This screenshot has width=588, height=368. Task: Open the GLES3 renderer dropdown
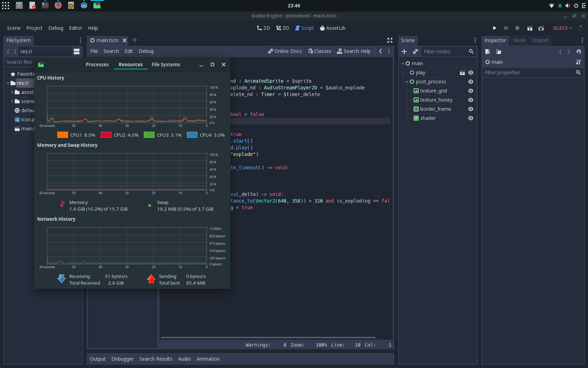point(562,28)
